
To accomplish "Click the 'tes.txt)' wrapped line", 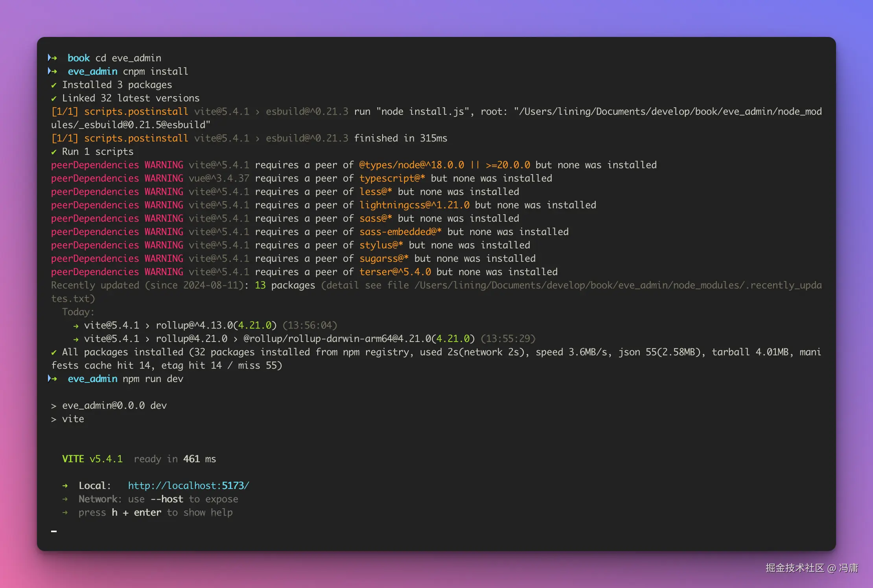I will [x=73, y=298].
